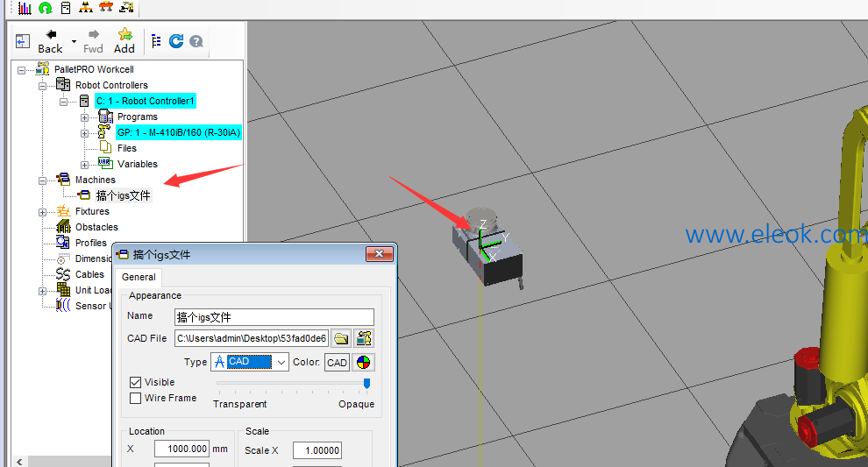
Task: Select the Variables tree item
Action: point(138,164)
